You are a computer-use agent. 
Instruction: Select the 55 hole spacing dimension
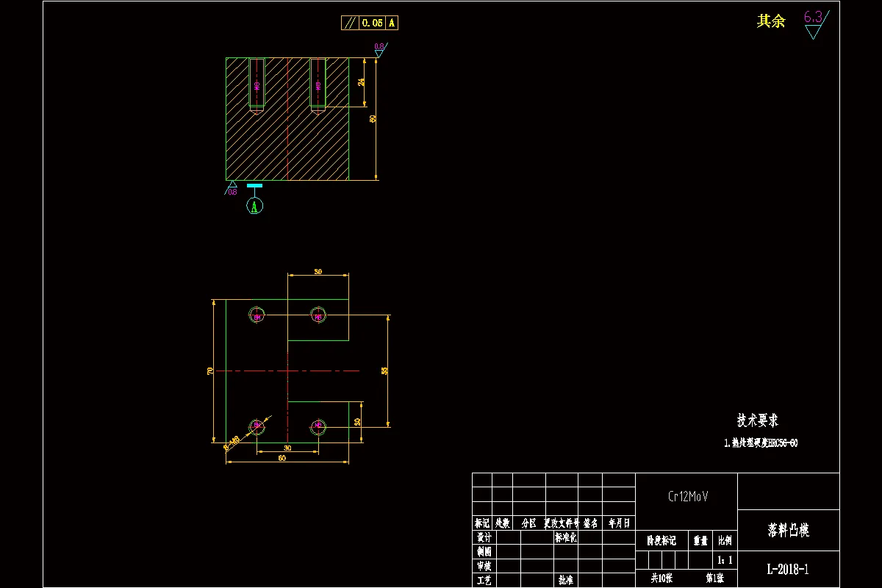(x=384, y=370)
